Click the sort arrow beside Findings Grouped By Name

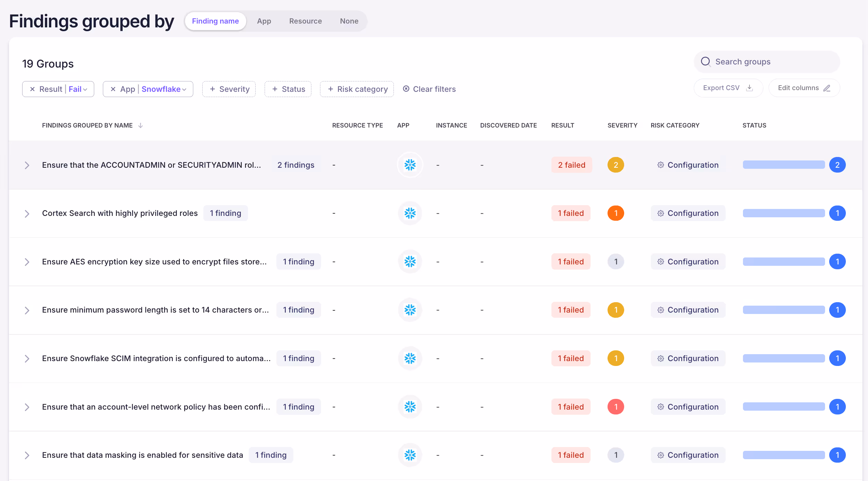tap(140, 125)
